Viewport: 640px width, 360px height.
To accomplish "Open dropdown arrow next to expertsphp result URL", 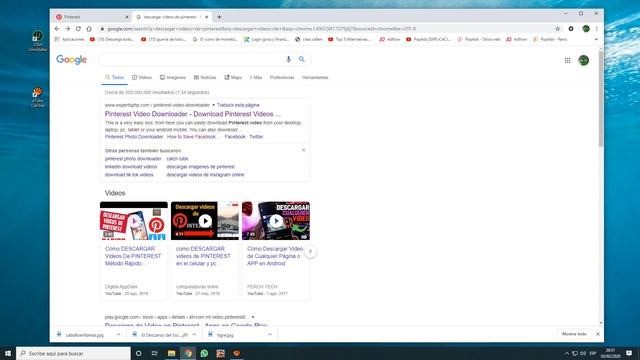I will coord(213,105).
